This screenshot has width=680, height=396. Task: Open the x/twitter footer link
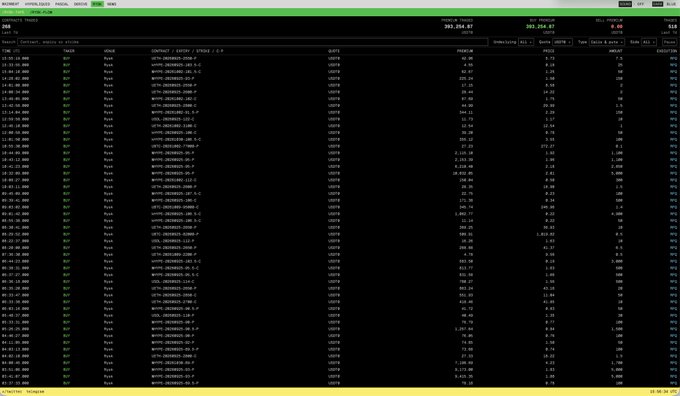pyautogui.click(x=12, y=392)
